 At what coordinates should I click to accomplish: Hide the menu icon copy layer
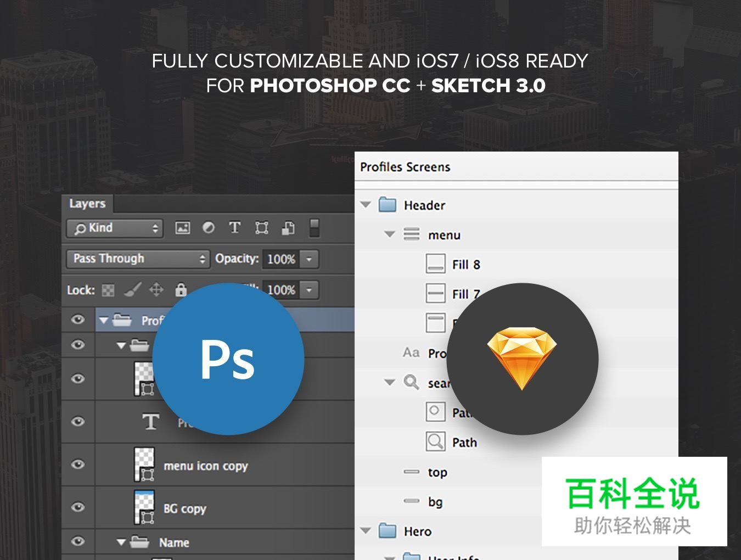pos(77,465)
